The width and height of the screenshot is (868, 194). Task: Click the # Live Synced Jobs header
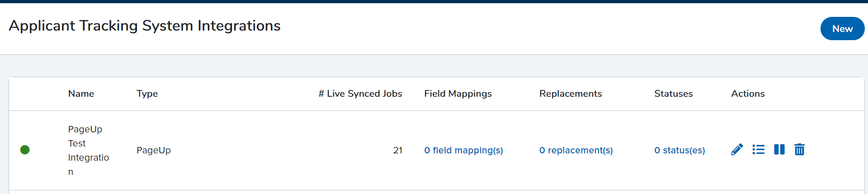coord(360,94)
